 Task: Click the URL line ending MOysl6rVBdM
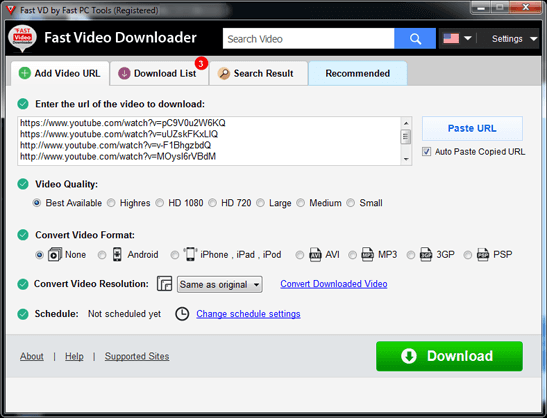(x=118, y=156)
